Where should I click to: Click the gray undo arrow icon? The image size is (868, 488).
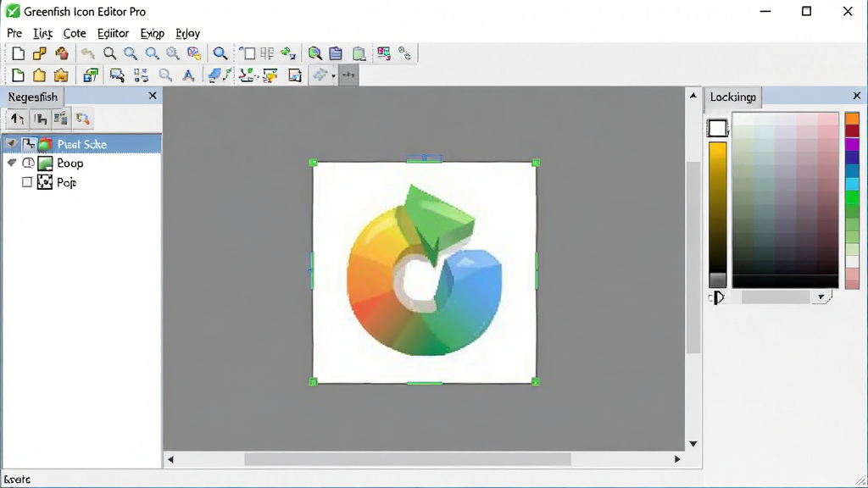pyautogui.click(x=87, y=53)
